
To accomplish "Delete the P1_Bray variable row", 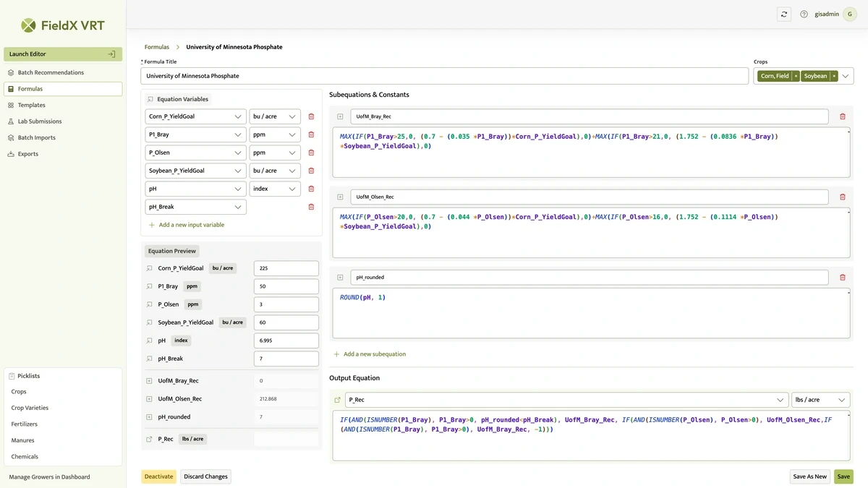I will pyautogui.click(x=311, y=134).
